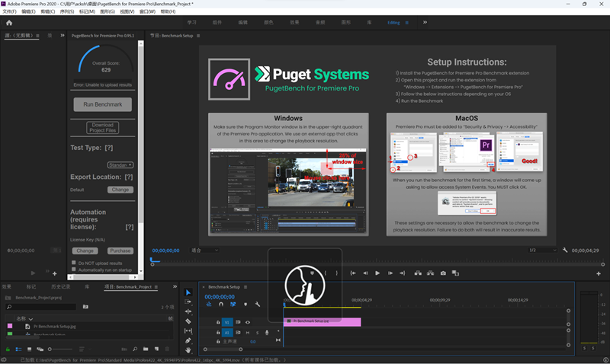This screenshot has width=610, height=364.
Task: Expand the workspace overflow chevrons
Action: [x=425, y=23]
